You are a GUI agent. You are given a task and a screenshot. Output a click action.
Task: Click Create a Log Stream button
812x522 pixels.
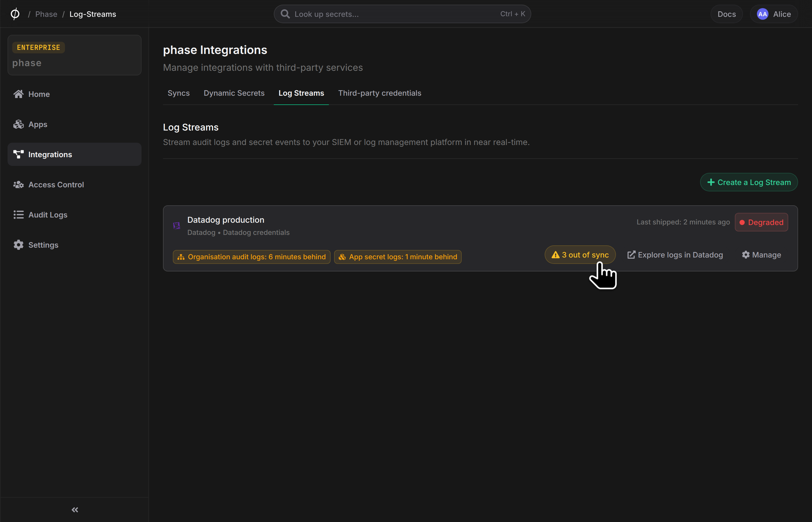coord(748,182)
